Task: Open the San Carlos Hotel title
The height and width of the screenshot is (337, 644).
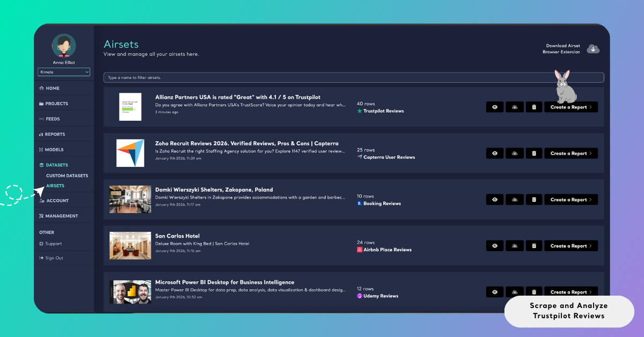Action: click(177, 236)
